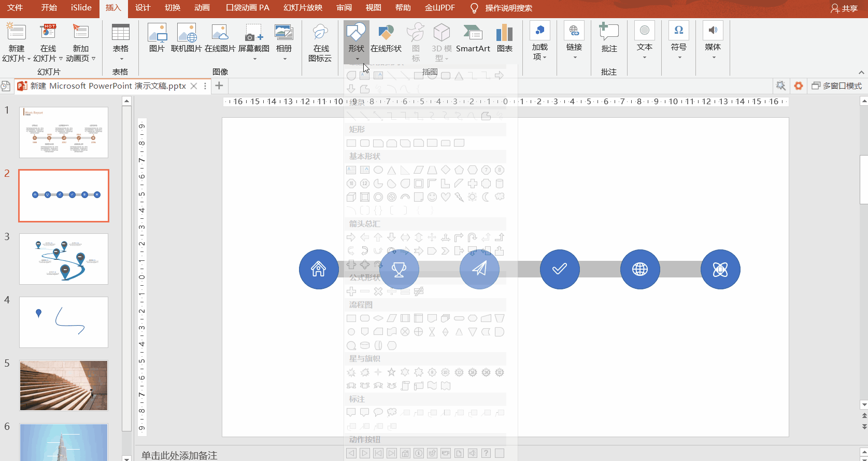
Task: Choose the plus sign in 公式形状
Action: pyautogui.click(x=351, y=291)
